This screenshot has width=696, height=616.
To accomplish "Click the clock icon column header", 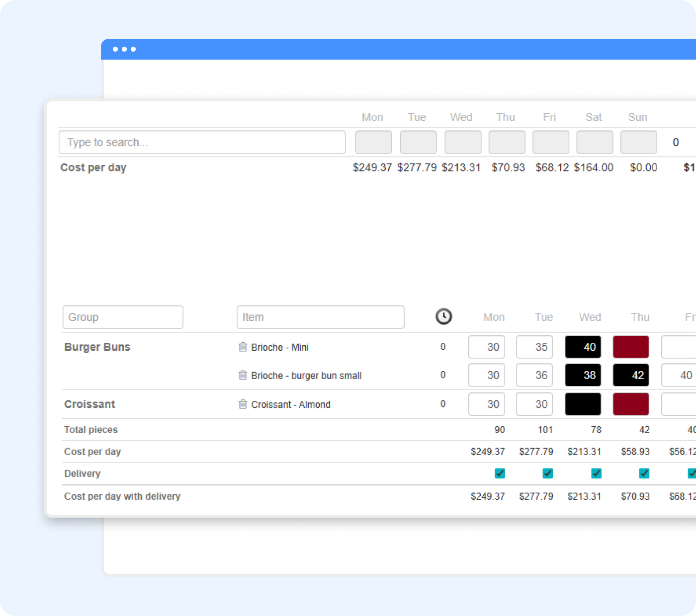I will pos(443,316).
